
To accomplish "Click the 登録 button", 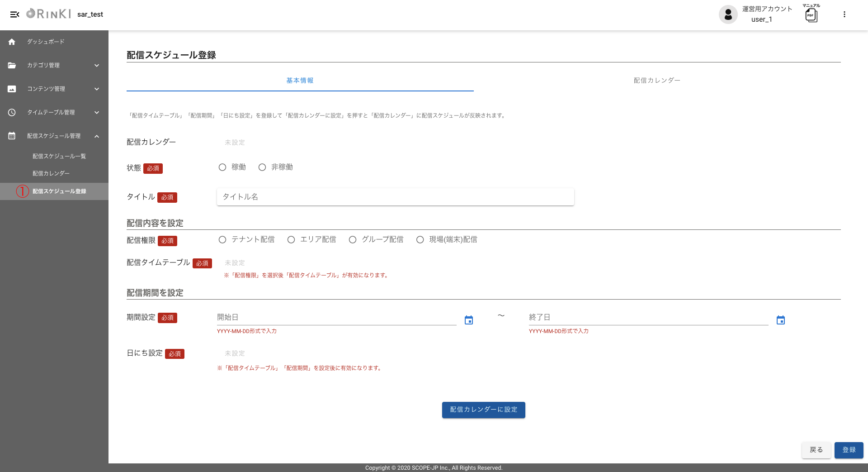I will tap(849, 450).
